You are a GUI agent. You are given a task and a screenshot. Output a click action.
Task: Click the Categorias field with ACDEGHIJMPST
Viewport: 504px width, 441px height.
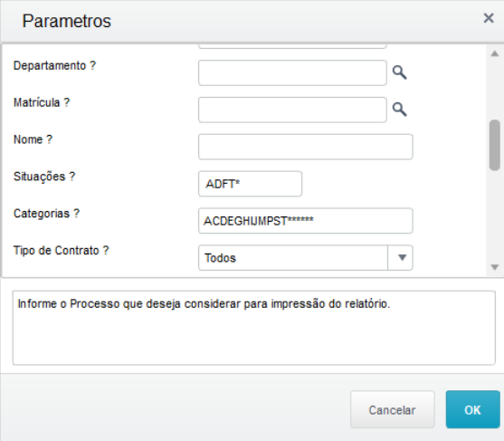click(x=306, y=221)
